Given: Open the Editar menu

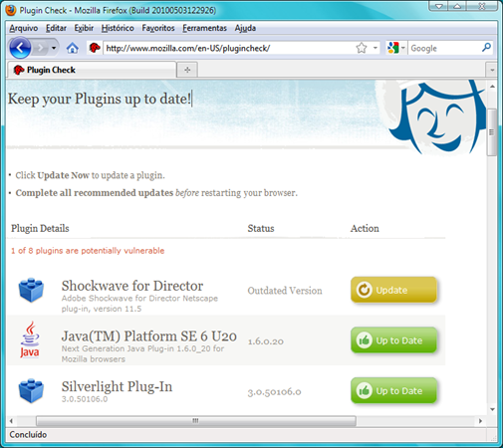Looking at the screenshot, I should tap(56, 28).
